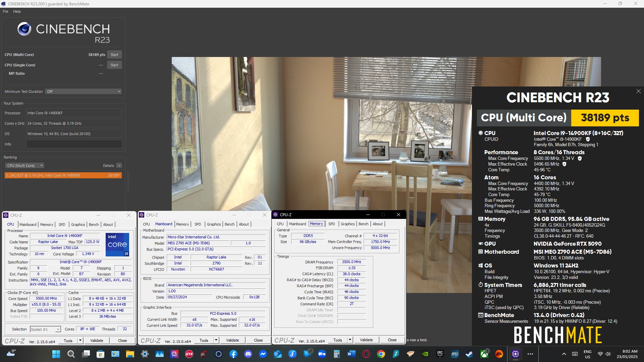Click the 38189 pts score banner
The image size is (644, 362).
click(605, 118)
